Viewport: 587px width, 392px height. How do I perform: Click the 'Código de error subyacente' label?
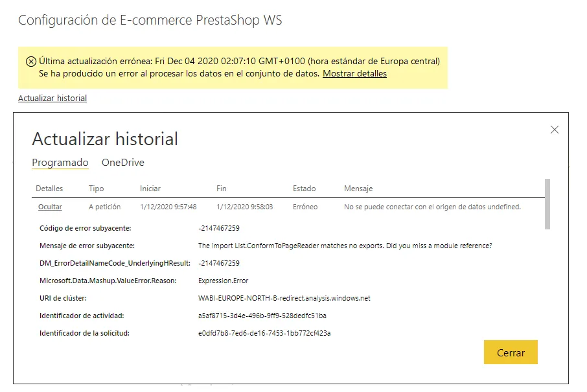86,228
